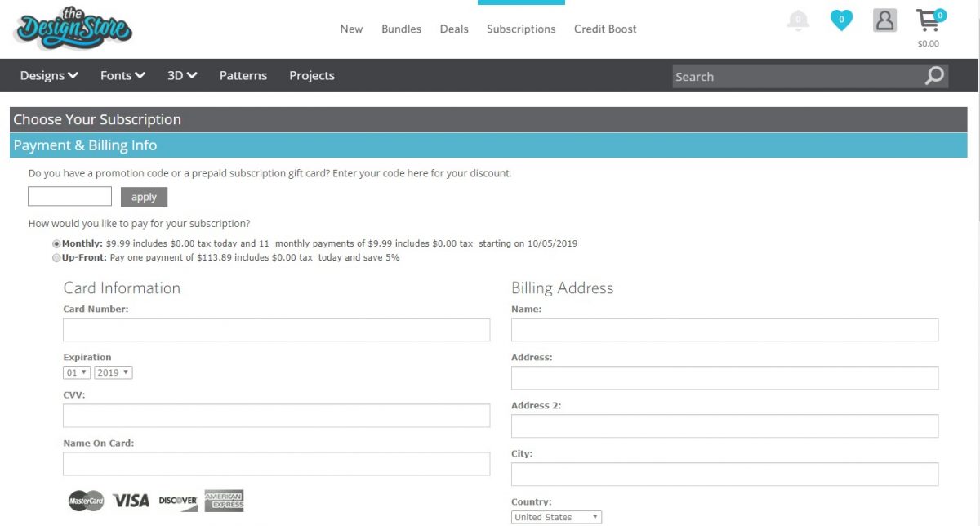Click the MasterCard logo
Image resolution: width=980 pixels, height=526 pixels.
coord(87,501)
